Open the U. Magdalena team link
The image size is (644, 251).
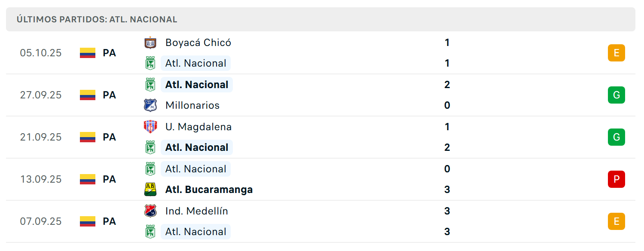coord(198,127)
